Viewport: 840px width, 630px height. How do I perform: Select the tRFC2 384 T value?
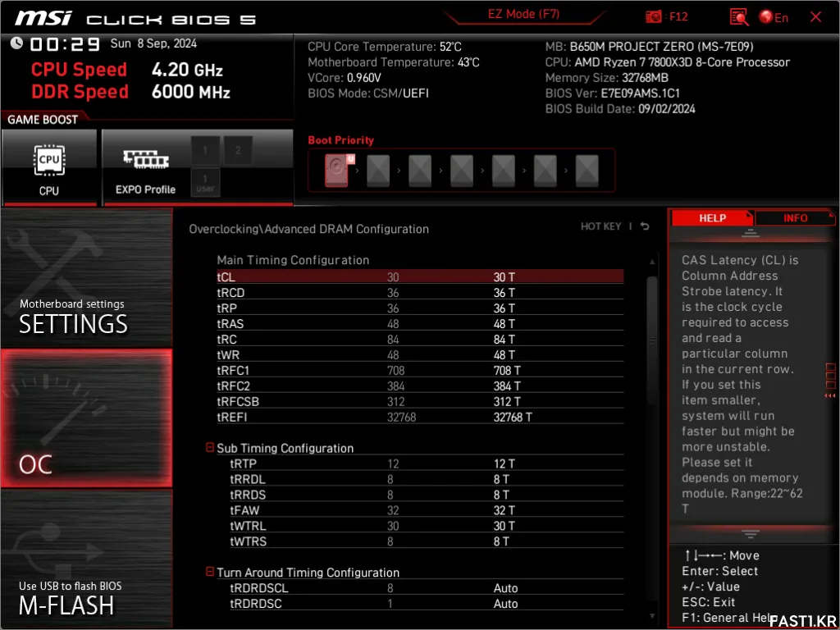point(507,386)
